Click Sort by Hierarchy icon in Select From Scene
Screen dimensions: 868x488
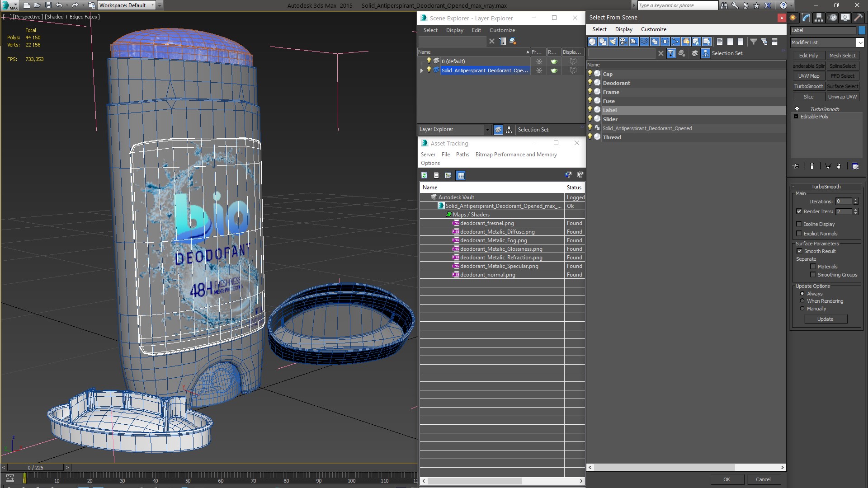(705, 53)
